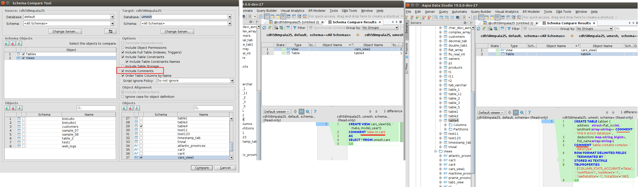Refresh comparison results in middle window toolbar
Screen dimensions: 644x187
264,28
